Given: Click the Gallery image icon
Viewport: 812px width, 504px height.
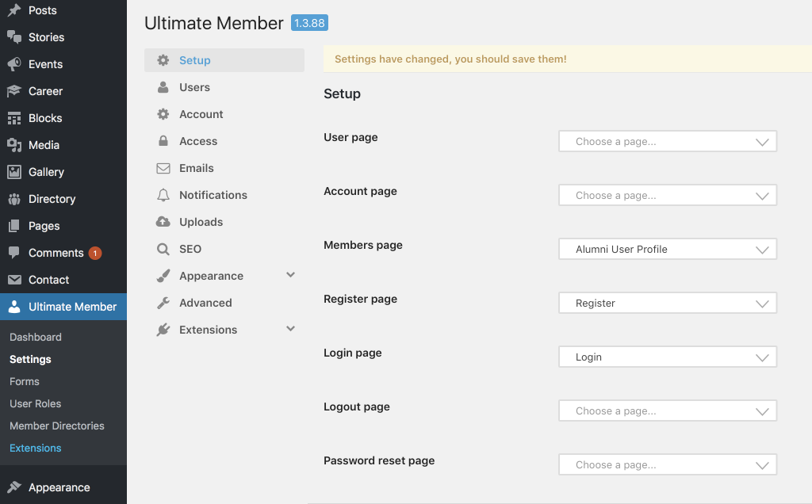Looking at the screenshot, I should tap(14, 172).
